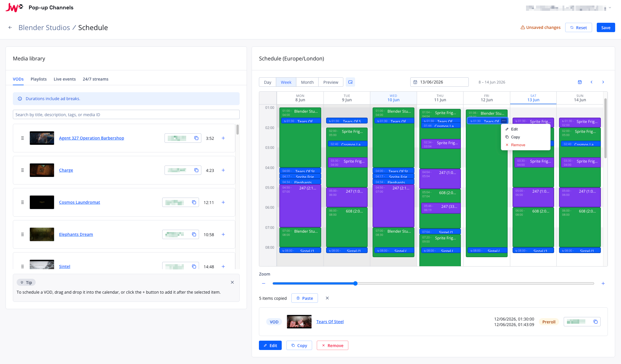
Task: Click the Save button
Action: [606, 27]
